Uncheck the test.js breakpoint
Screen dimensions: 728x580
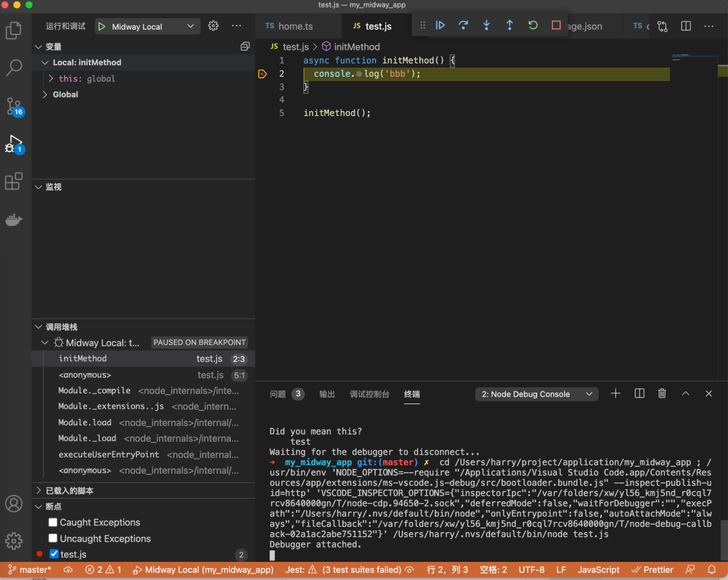[x=55, y=554]
